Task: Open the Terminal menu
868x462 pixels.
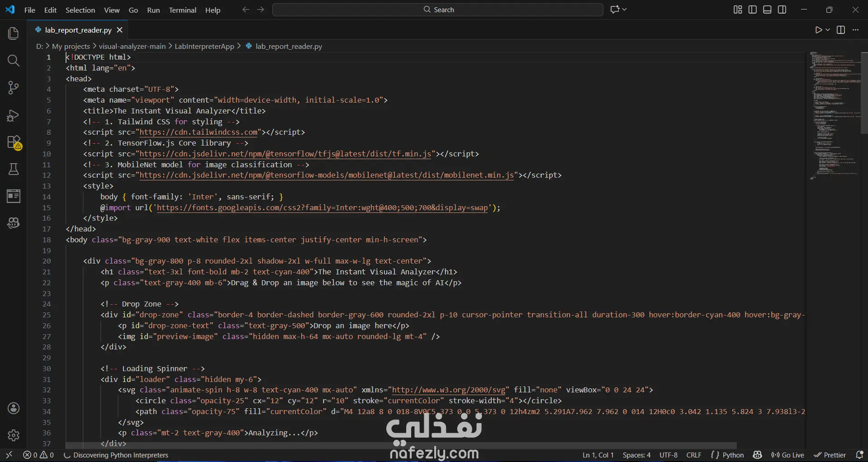Action: [183, 10]
